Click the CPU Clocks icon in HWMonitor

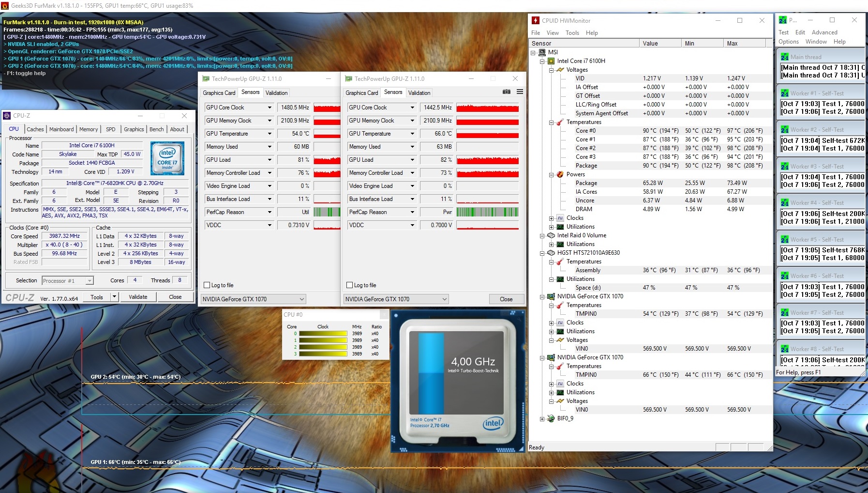click(560, 218)
